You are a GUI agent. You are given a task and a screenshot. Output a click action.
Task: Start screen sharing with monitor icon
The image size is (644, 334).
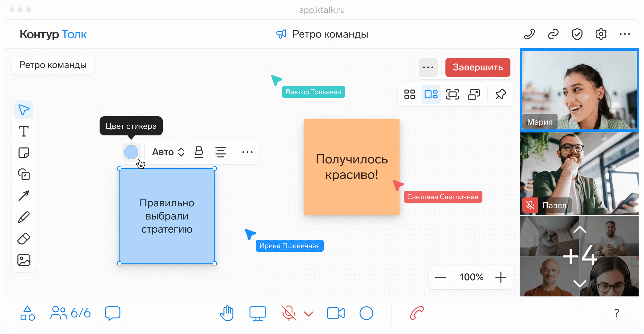tap(258, 313)
